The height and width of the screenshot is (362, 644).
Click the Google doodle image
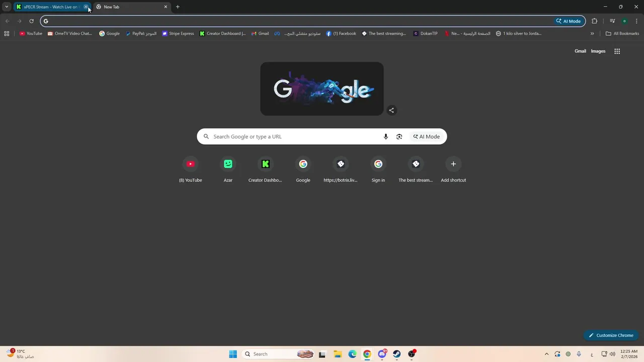point(322,89)
